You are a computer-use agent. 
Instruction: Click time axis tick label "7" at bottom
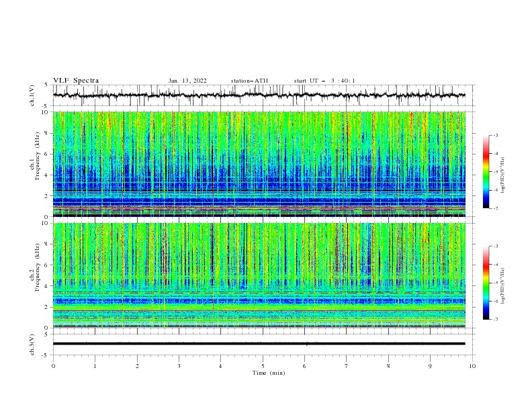[347, 366]
